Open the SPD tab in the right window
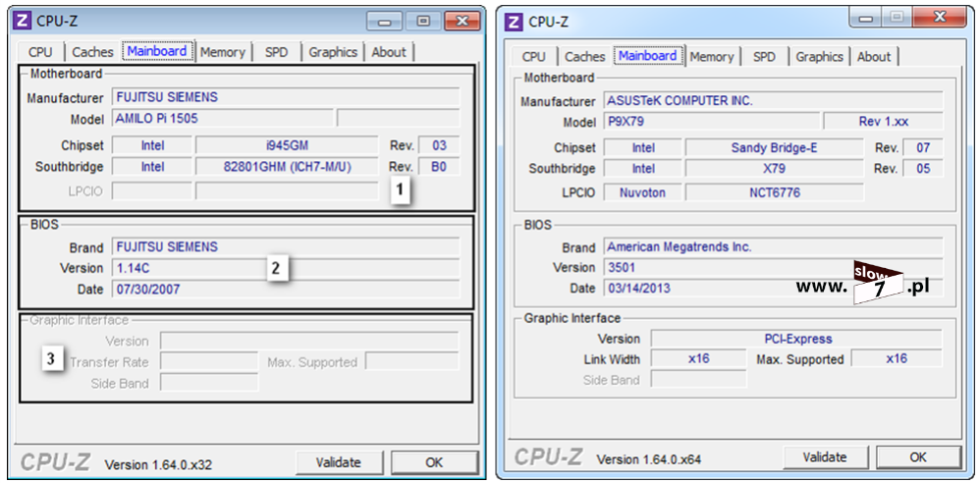This screenshot has height=483, width=980. 764,56
